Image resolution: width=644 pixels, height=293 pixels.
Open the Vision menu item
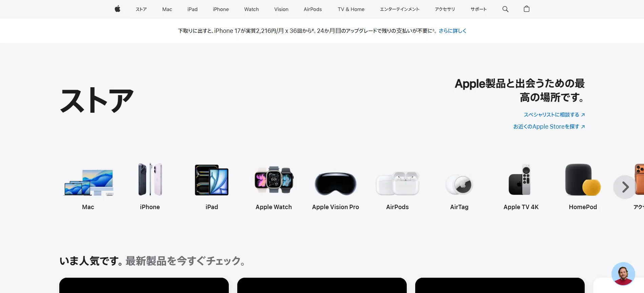point(281,9)
